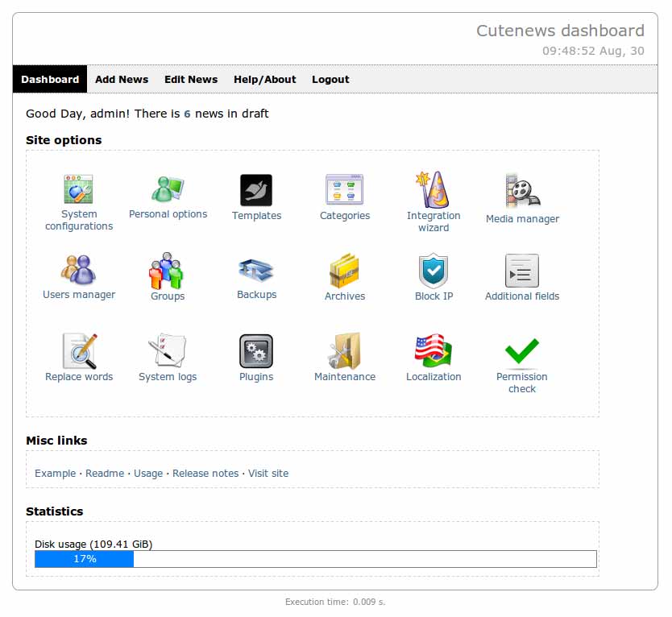Open the Templates bird icon
This screenshot has width=672, height=617.
point(256,190)
